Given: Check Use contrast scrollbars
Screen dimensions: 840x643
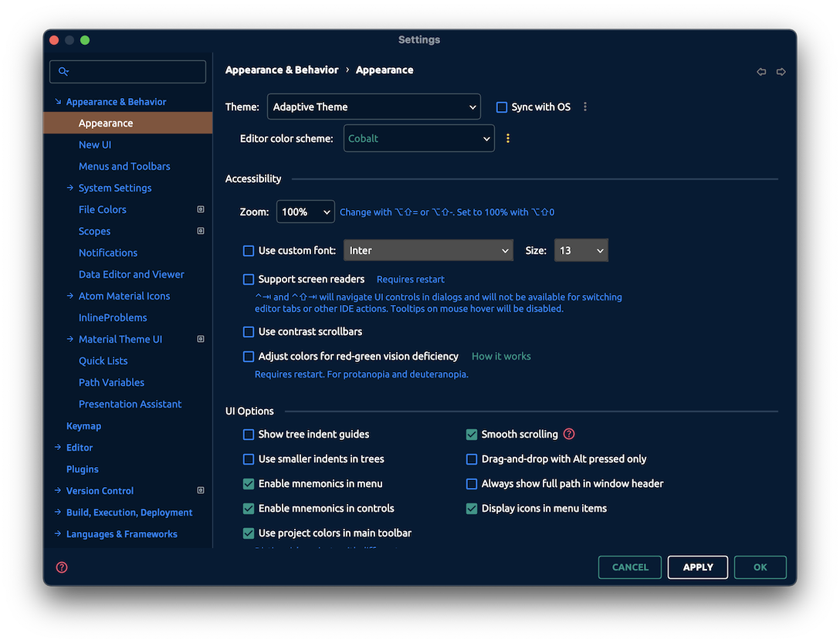Looking at the screenshot, I should [x=249, y=331].
